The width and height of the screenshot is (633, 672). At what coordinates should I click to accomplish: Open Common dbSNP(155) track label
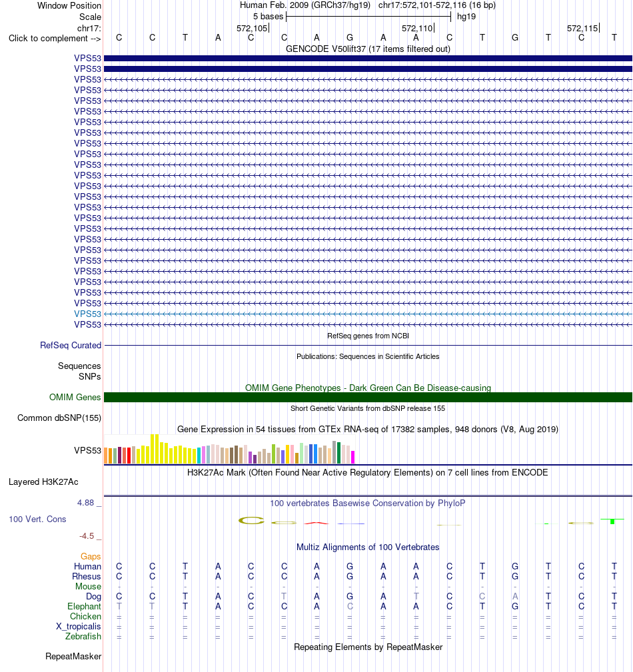pos(59,418)
